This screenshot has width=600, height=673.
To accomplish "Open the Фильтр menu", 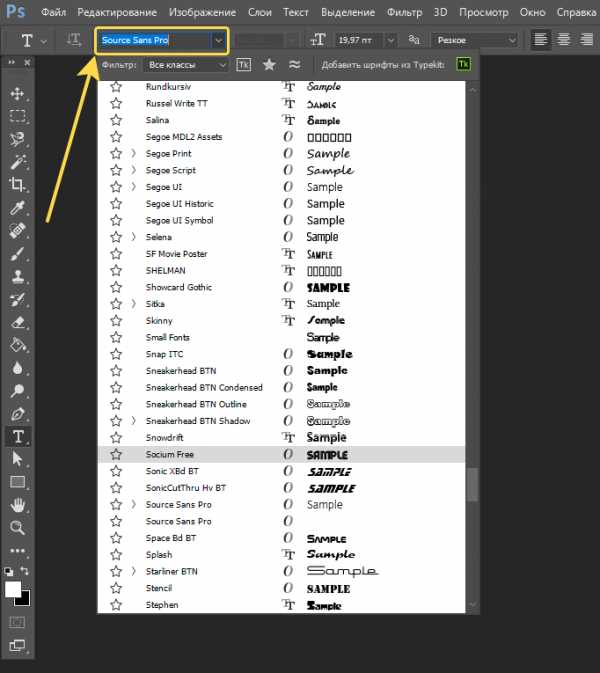I will tap(404, 12).
